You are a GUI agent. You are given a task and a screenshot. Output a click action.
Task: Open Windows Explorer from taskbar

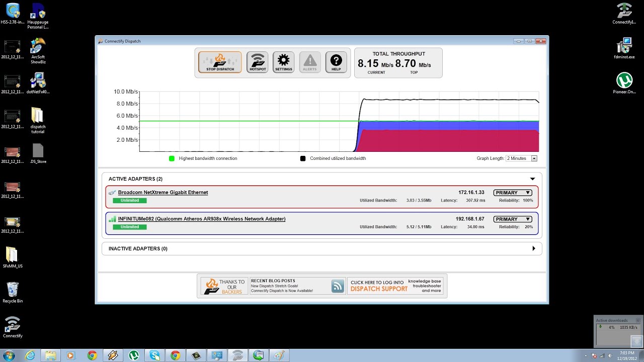point(51,355)
